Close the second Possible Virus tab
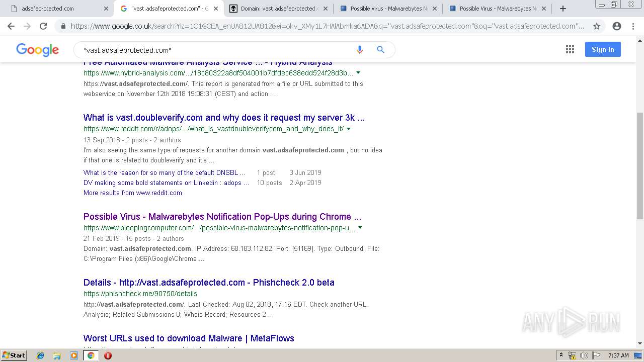Image resolution: width=644 pixels, height=362 pixels. 544,9
